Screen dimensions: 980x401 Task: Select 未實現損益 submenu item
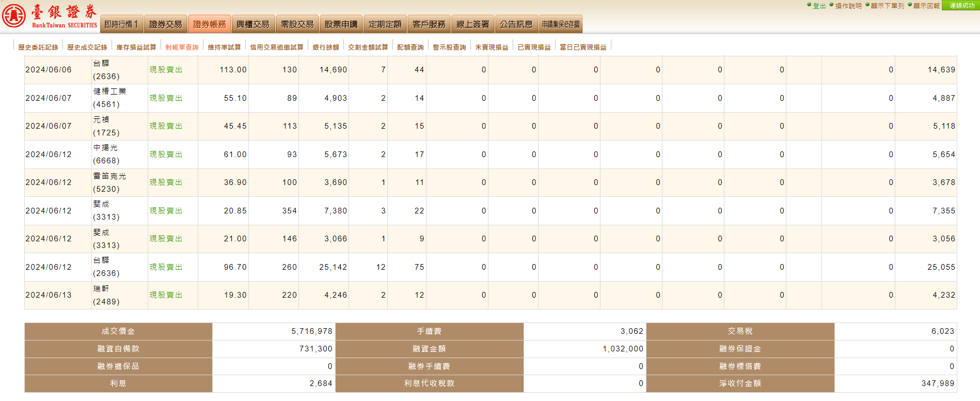coord(492,47)
